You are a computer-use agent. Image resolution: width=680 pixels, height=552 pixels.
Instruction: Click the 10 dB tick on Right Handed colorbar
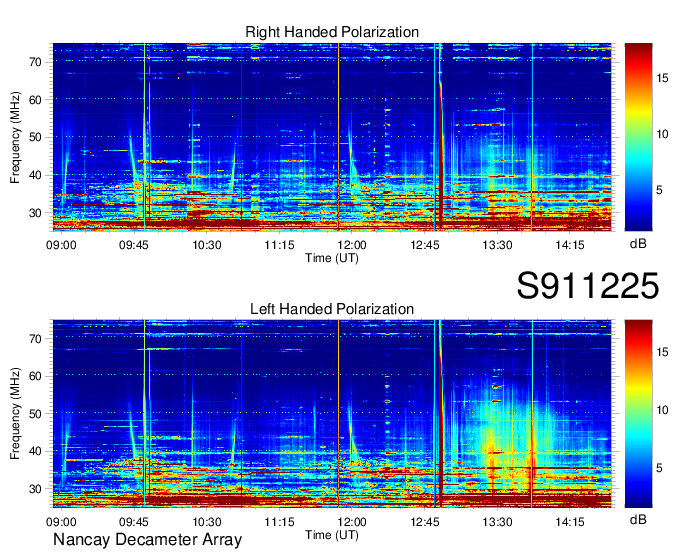(x=662, y=134)
